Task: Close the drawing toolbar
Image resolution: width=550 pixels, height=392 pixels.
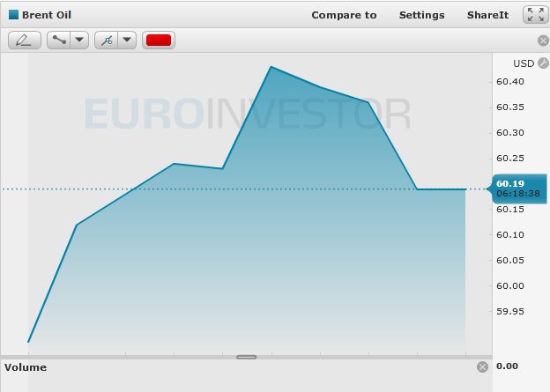Action: tap(543, 41)
